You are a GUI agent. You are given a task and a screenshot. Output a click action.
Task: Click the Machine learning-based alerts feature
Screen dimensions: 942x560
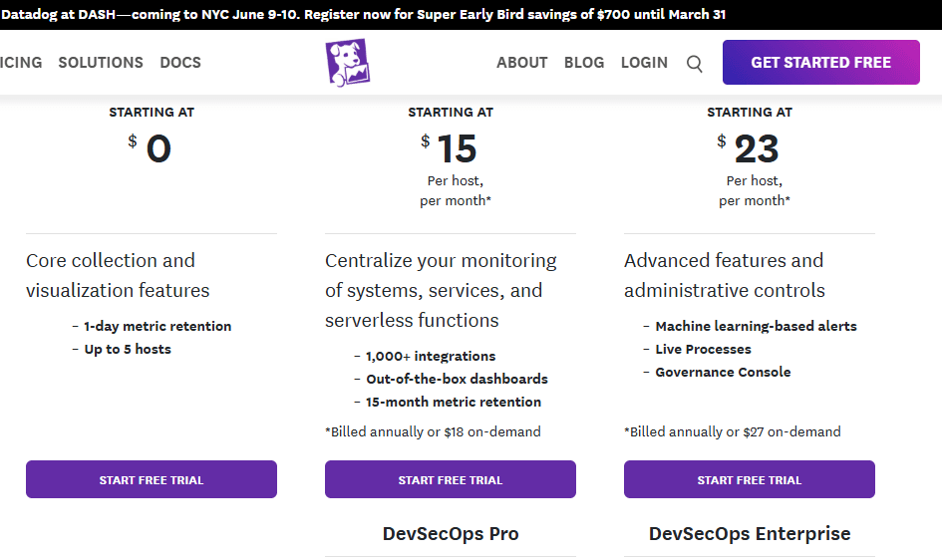(756, 326)
